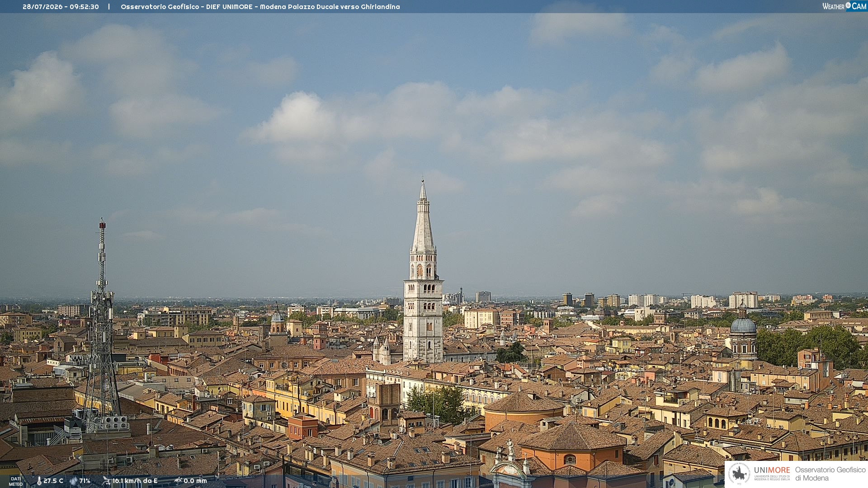
Task: Click the 16.1 km/h da E wind reading
Action: click(135, 481)
